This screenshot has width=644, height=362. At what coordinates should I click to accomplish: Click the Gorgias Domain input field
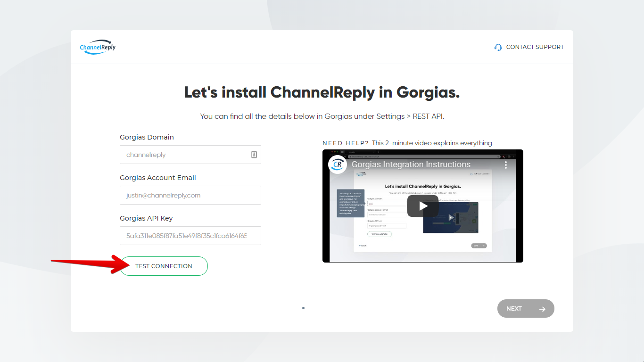tap(190, 155)
